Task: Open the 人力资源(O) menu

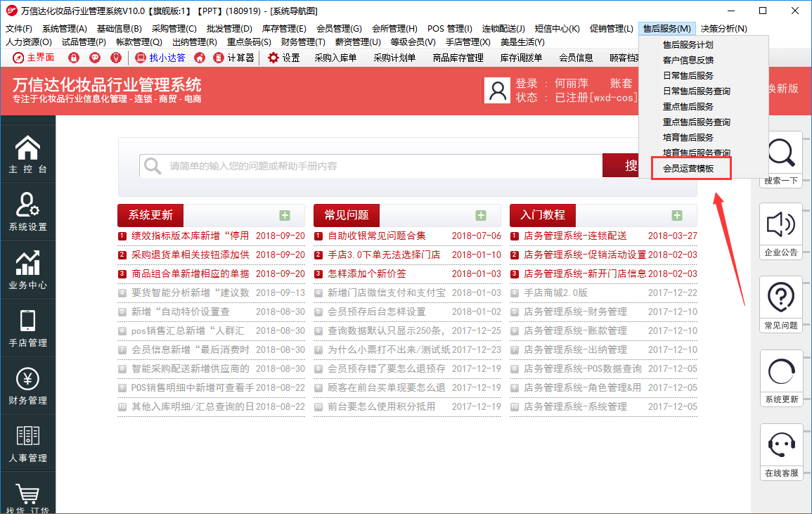Action: [x=29, y=42]
